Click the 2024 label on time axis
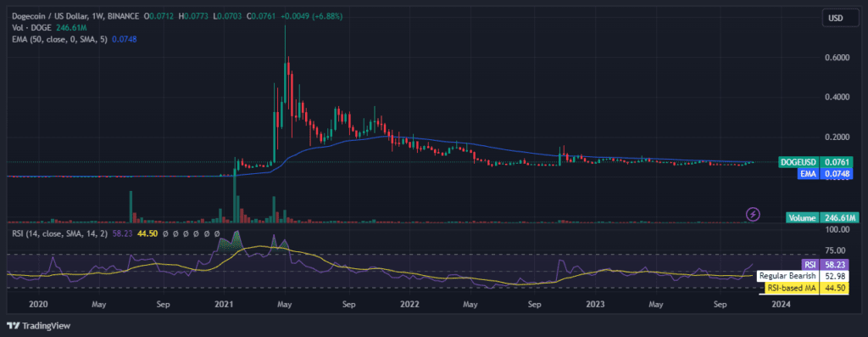The image size is (868, 337). point(781,304)
